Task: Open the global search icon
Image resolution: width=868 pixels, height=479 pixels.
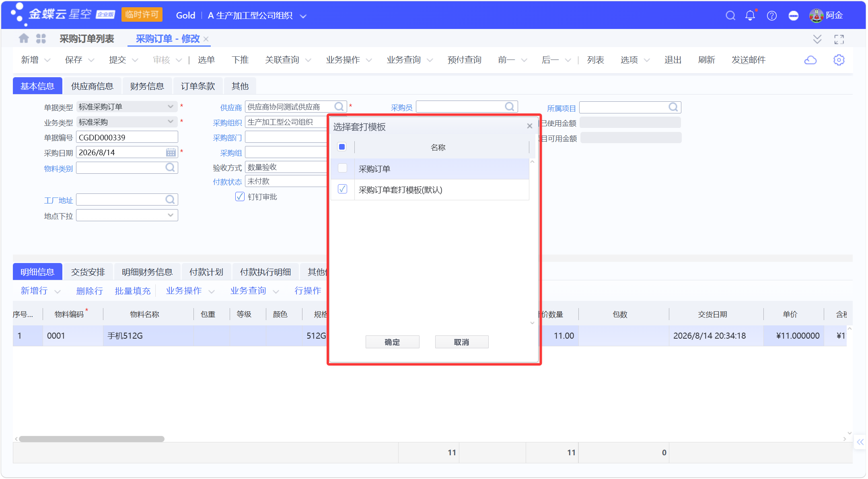Action: (x=730, y=16)
